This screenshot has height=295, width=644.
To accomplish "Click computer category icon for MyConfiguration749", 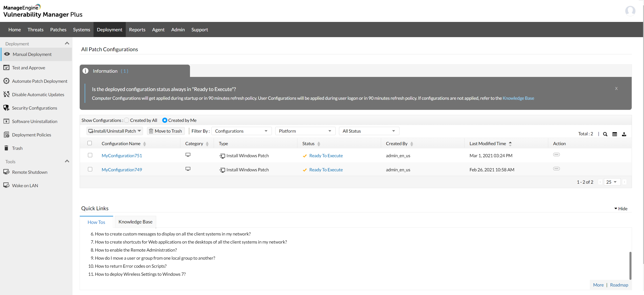I will coord(188,169).
